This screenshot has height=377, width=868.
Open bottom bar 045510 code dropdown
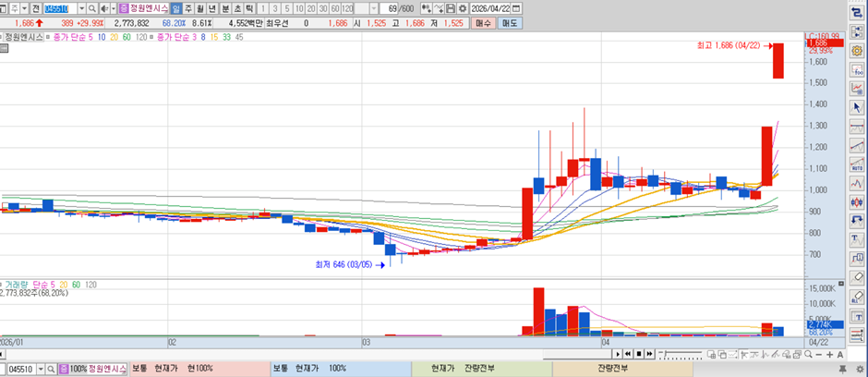(41, 369)
